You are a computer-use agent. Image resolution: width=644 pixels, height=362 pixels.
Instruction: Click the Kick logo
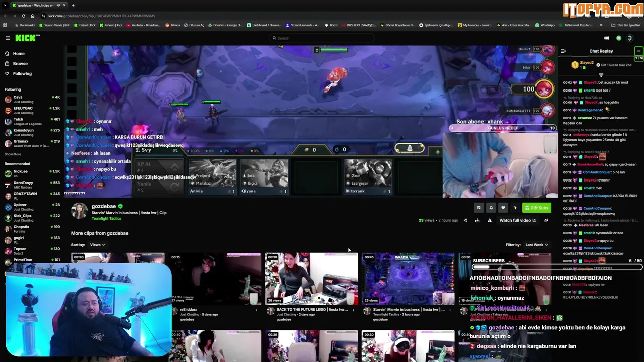pyautogui.click(x=27, y=38)
